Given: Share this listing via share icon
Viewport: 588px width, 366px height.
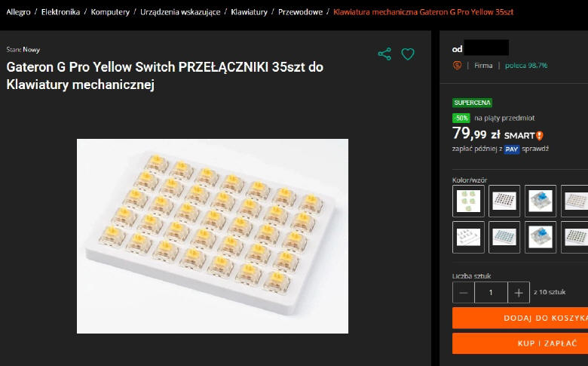Looking at the screenshot, I should (384, 54).
